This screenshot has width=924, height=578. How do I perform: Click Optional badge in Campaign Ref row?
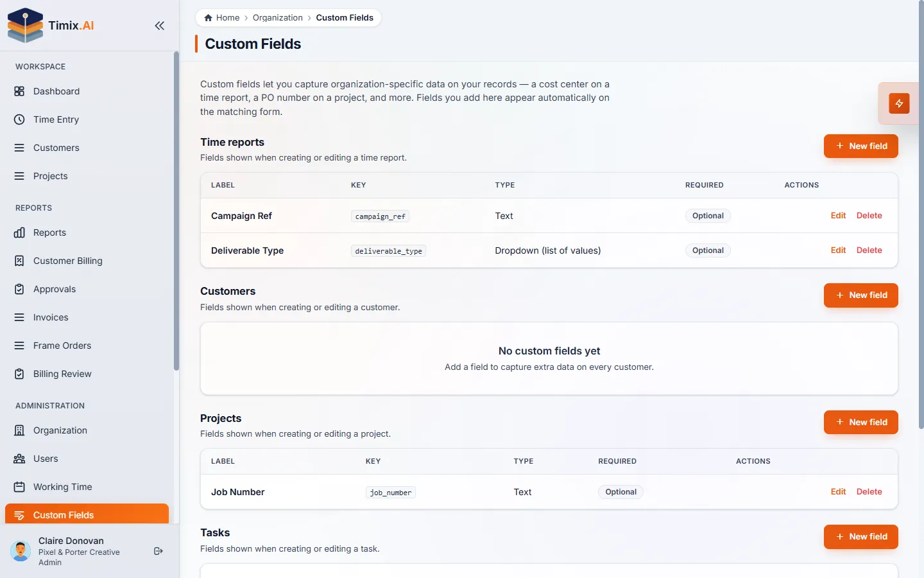pos(708,216)
